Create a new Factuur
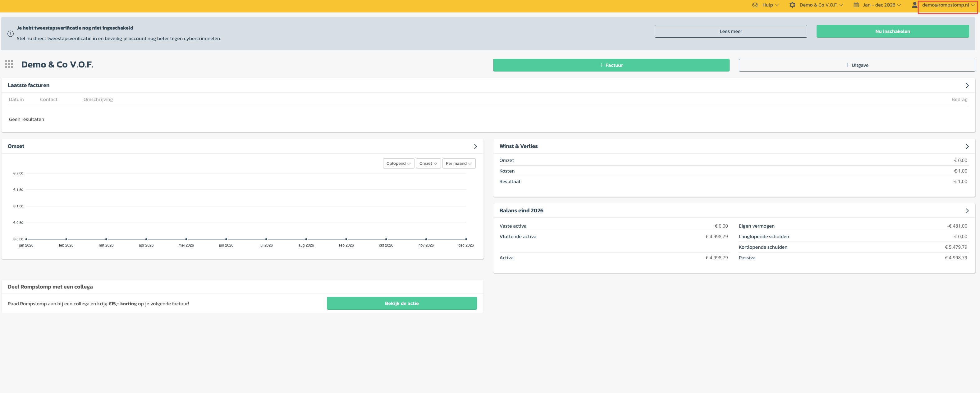The height and width of the screenshot is (393, 980). click(611, 65)
